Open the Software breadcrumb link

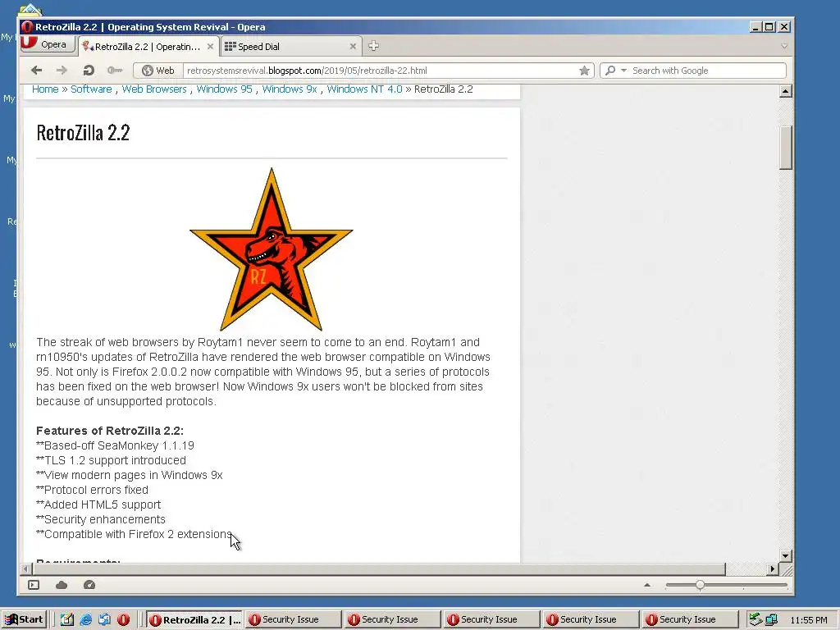[91, 89]
